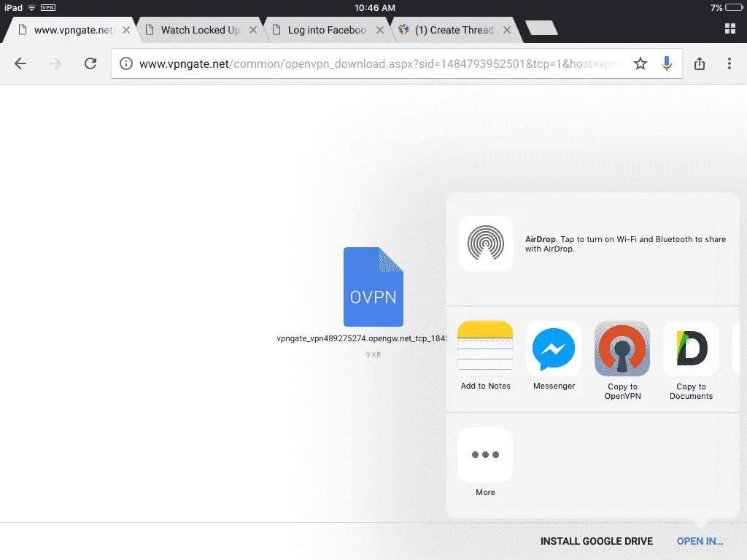Screen dimensions: 747x560
Task: Go back to previous page
Action: [x=20, y=63]
